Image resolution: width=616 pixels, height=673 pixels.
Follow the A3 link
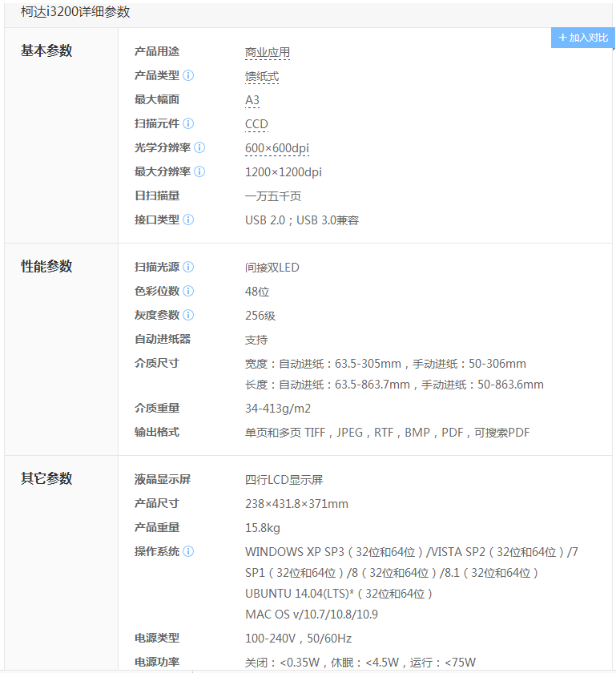(x=252, y=100)
